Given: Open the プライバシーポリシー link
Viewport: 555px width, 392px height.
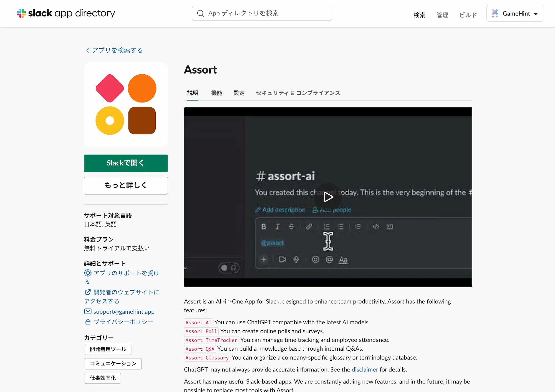Looking at the screenshot, I should coord(123,322).
